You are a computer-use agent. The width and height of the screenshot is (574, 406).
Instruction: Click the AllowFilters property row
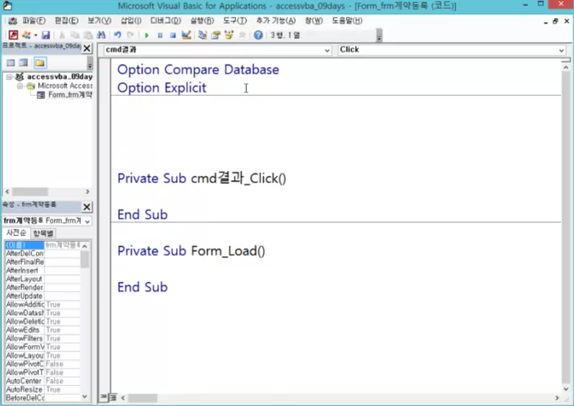[x=42, y=338]
